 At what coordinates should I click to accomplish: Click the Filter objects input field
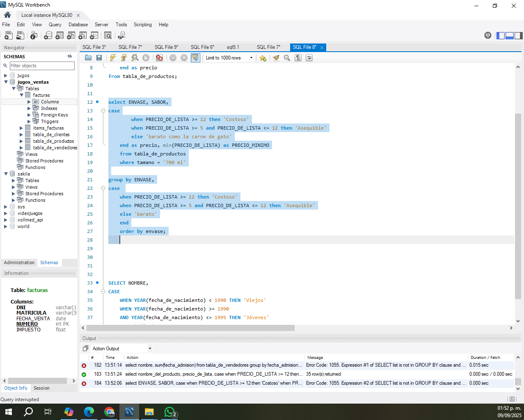[42, 66]
